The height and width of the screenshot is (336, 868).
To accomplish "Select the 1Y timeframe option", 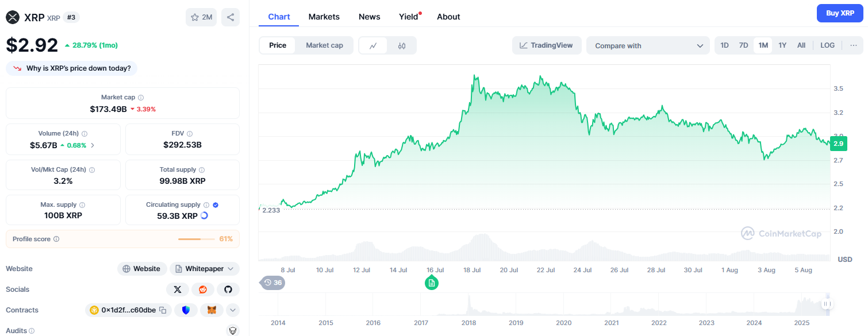I will (x=782, y=45).
